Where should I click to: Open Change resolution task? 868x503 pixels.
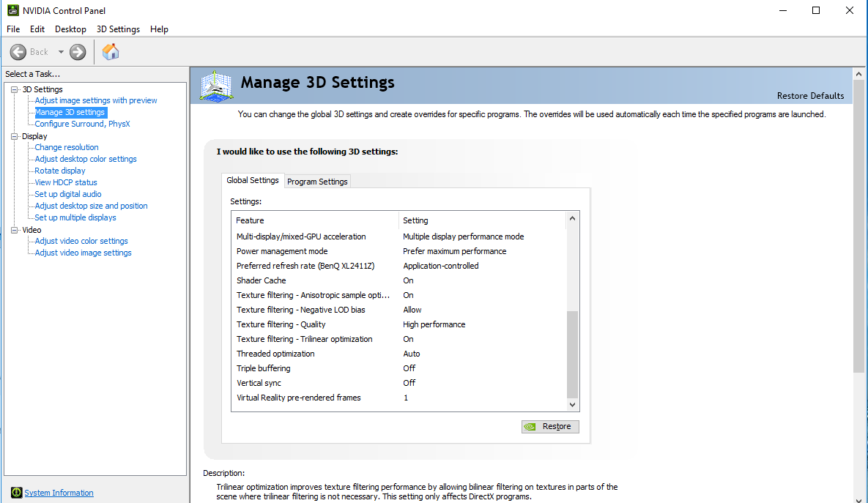click(67, 147)
